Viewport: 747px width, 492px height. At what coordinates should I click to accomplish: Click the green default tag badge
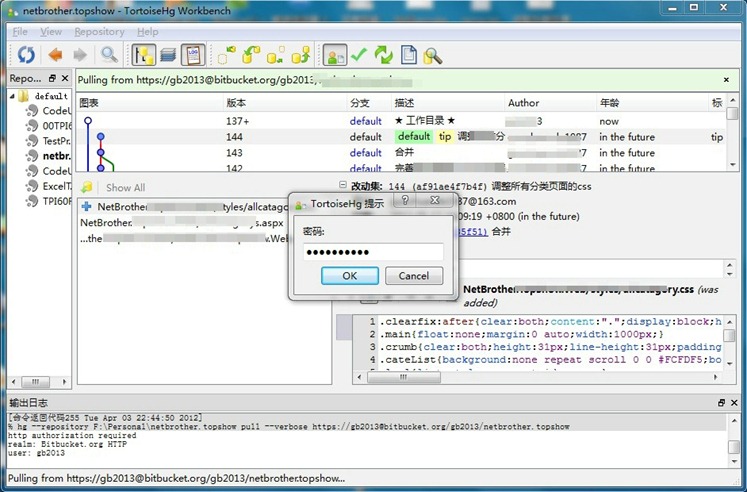414,137
